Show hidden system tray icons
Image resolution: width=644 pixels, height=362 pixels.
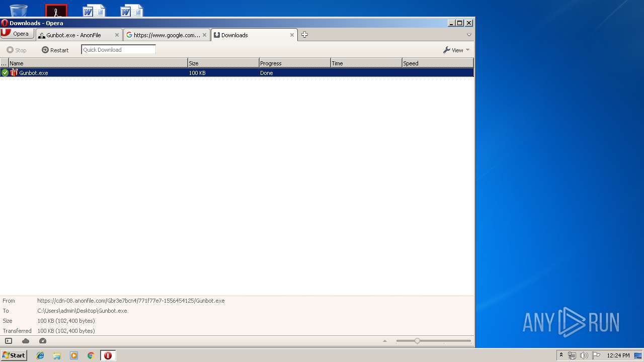coord(561,355)
